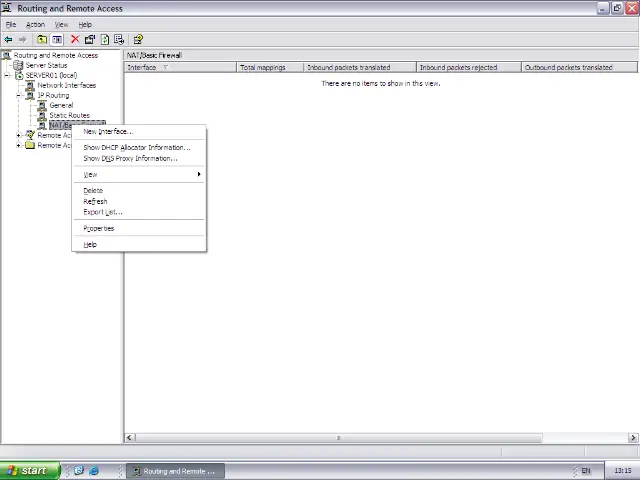The width and height of the screenshot is (640, 480).
Task: Click the red Delete toolbar icon
Action: pyautogui.click(x=75, y=39)
